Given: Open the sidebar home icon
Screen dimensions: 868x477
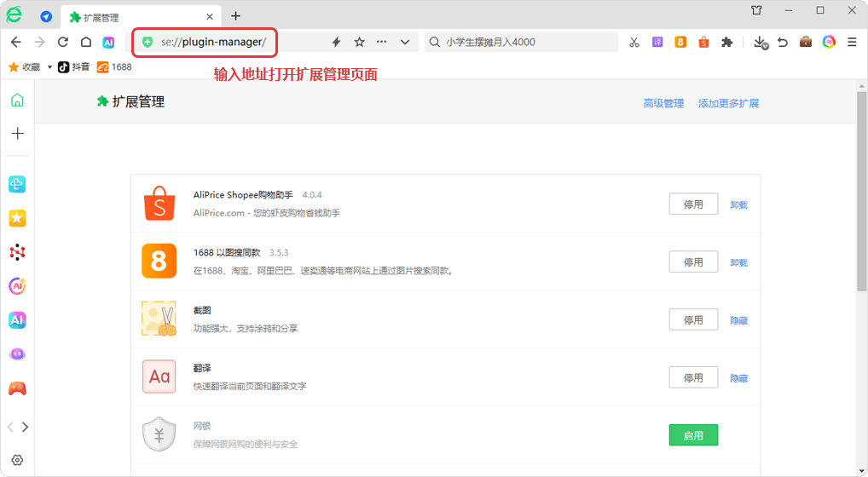Looking at the screenshot, I should click(x=17, y=101).
